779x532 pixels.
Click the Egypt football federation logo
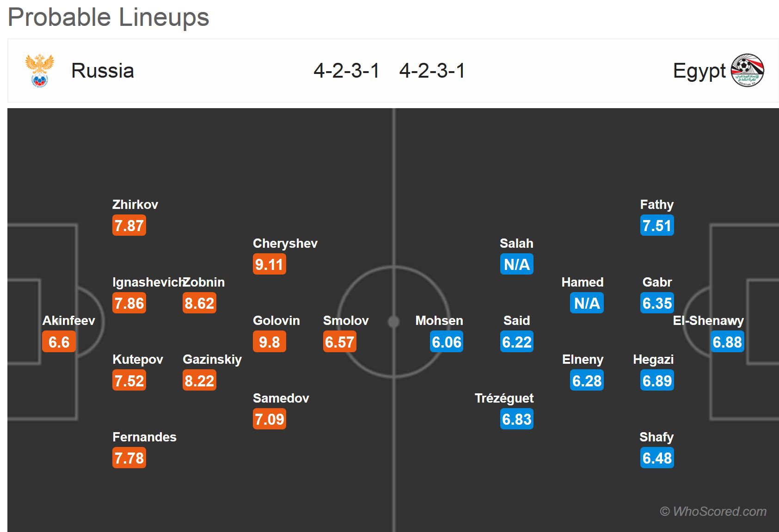pyautogui.click(x=747, y=71)
